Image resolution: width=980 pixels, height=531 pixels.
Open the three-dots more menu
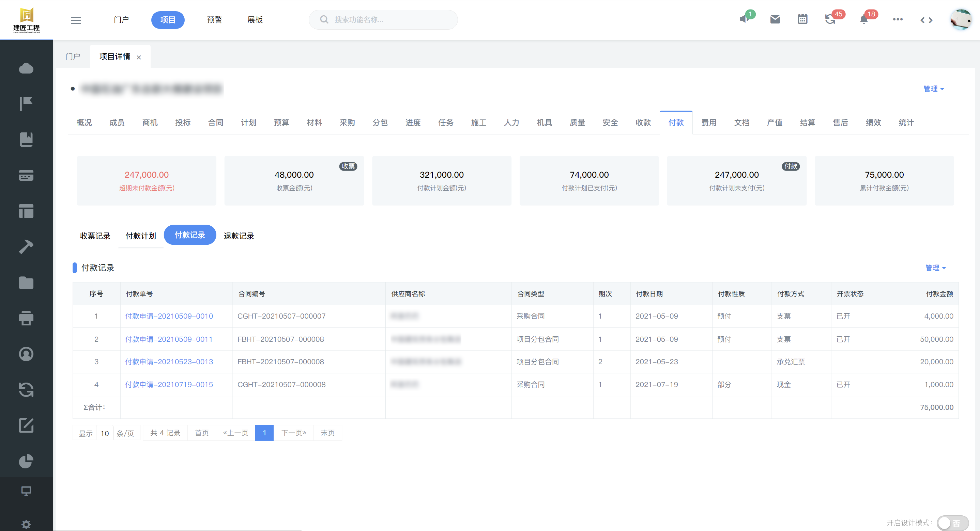tap(898, 19)
